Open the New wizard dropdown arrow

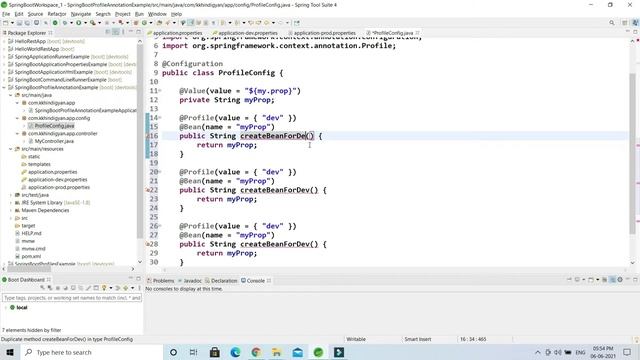point(12,23)
